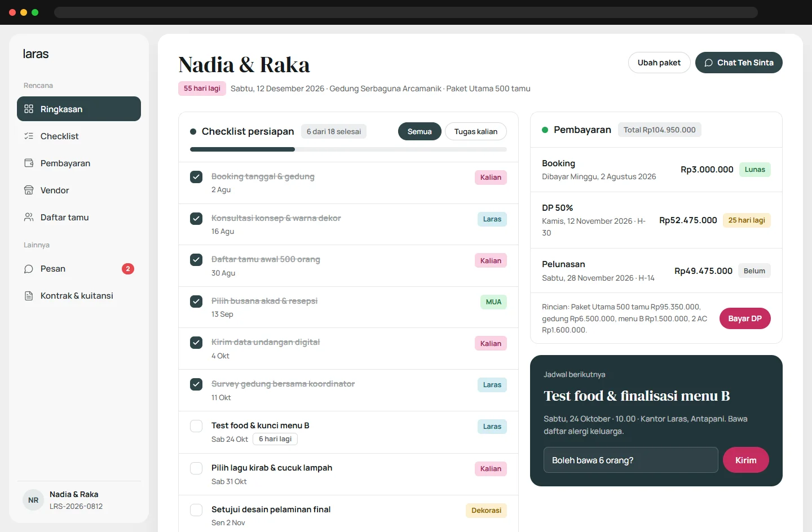Select the Semua filter tab
Screen dimensions: 812x532
pos(420,131)
